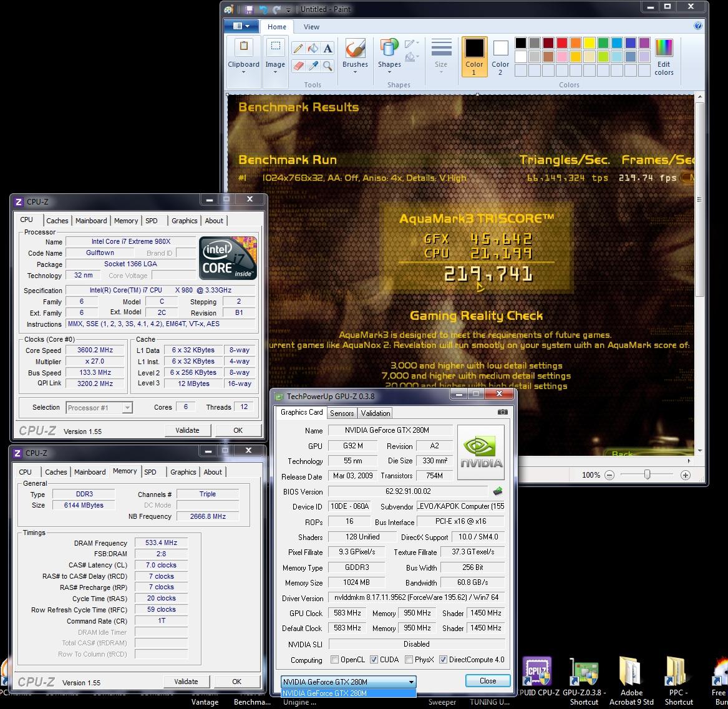Expand Clipboard dropdown arrow
728x709 pixels.
click(x=243, y=72)
